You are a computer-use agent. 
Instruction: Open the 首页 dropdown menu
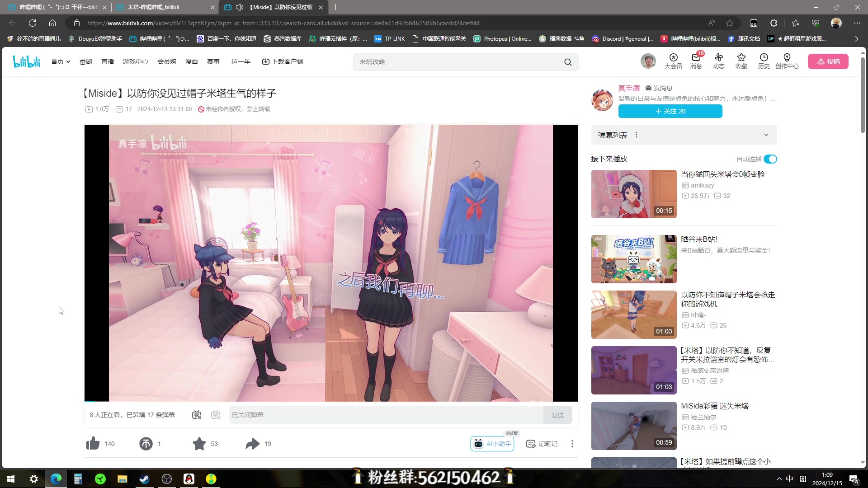click(x=61, y=61)
